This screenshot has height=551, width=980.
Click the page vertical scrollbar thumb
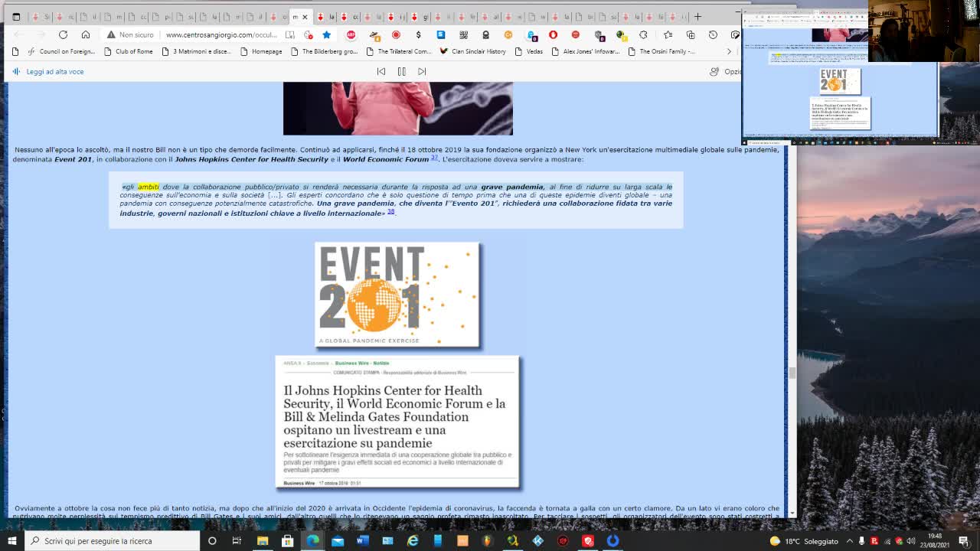(x=792, y=373)
